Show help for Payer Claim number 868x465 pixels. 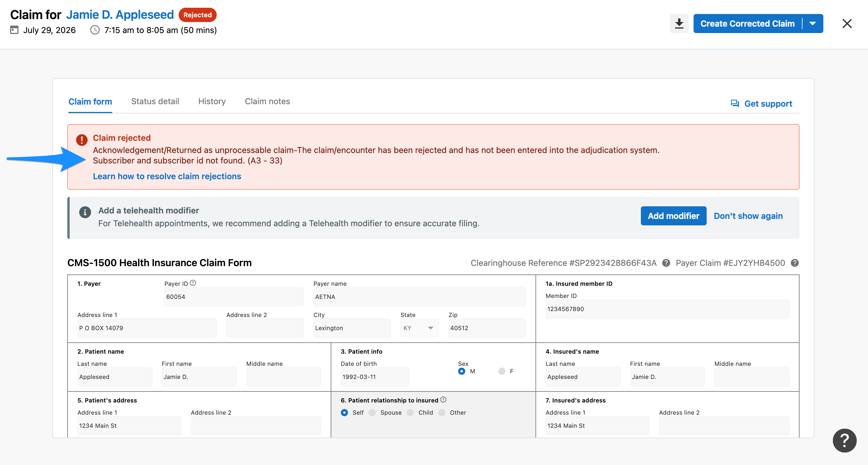pos(794,263)
